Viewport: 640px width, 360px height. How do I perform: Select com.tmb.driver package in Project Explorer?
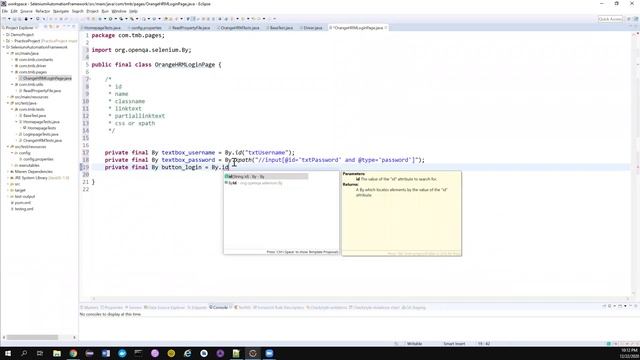(x=33, y=66)
